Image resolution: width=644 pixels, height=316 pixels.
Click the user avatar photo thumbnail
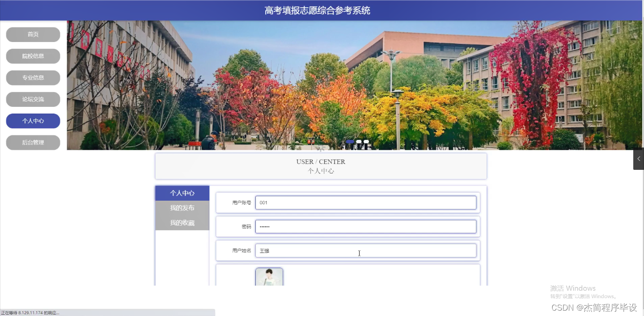(x=269, y=277)
